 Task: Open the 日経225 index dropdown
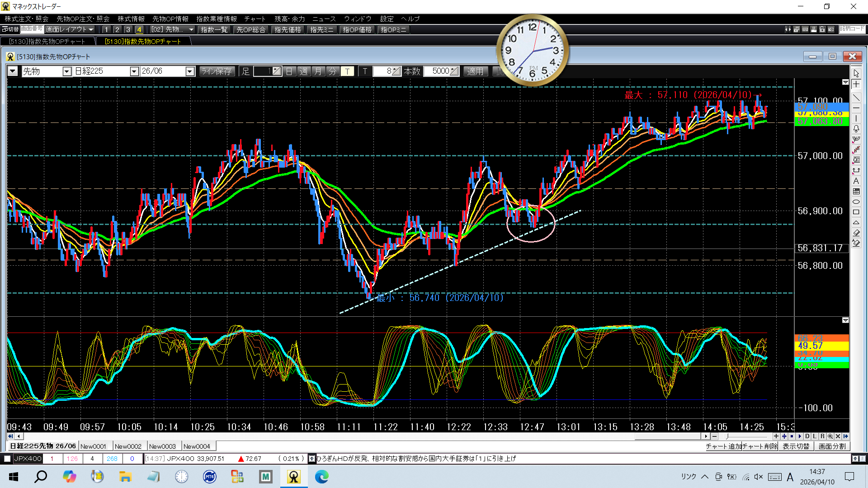(x=134, y=71)
